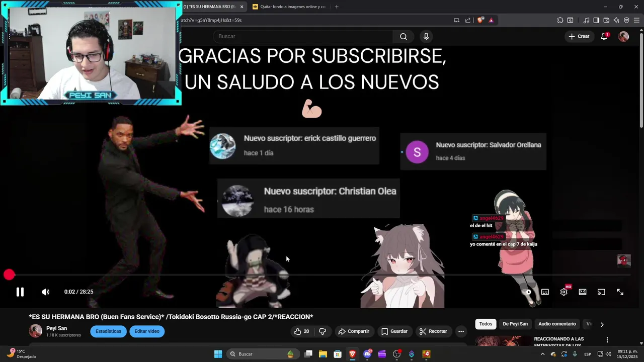Open the Compartir share dialog
Viewport: 644px width, 362px height.
point(354,331)
